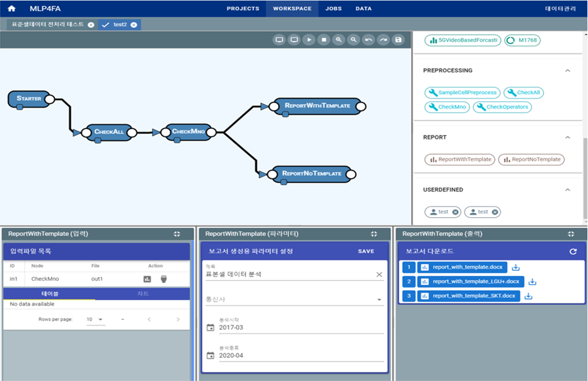Click the undo arrow in canvas toolbar
Viewport: 588px width, 381px height.
pyautogui.click(x=368, y=40)
